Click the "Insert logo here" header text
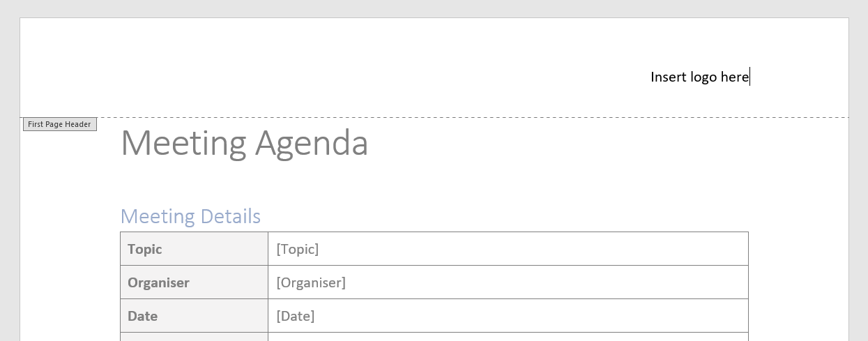This screenshot has width=868, height=341. click(x=699, y=77)
